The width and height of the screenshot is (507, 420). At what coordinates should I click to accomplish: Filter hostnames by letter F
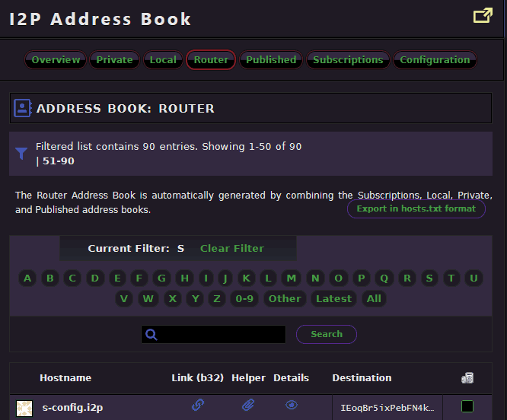[139, 278]
